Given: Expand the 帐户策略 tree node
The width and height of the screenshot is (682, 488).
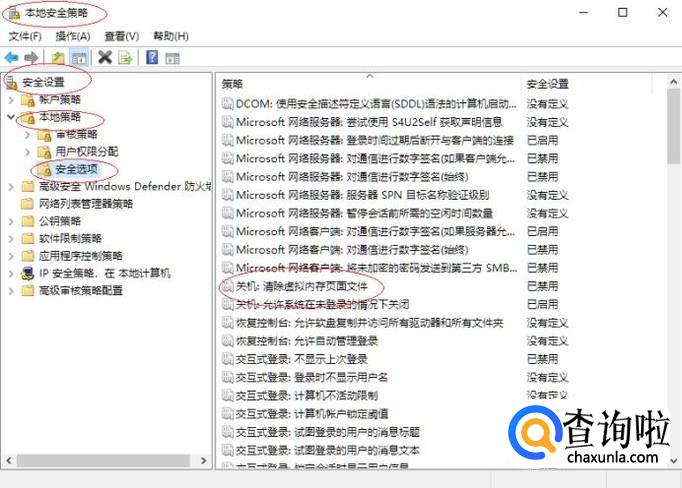Looking at the screenshot, I should click(x=11, y=100).
